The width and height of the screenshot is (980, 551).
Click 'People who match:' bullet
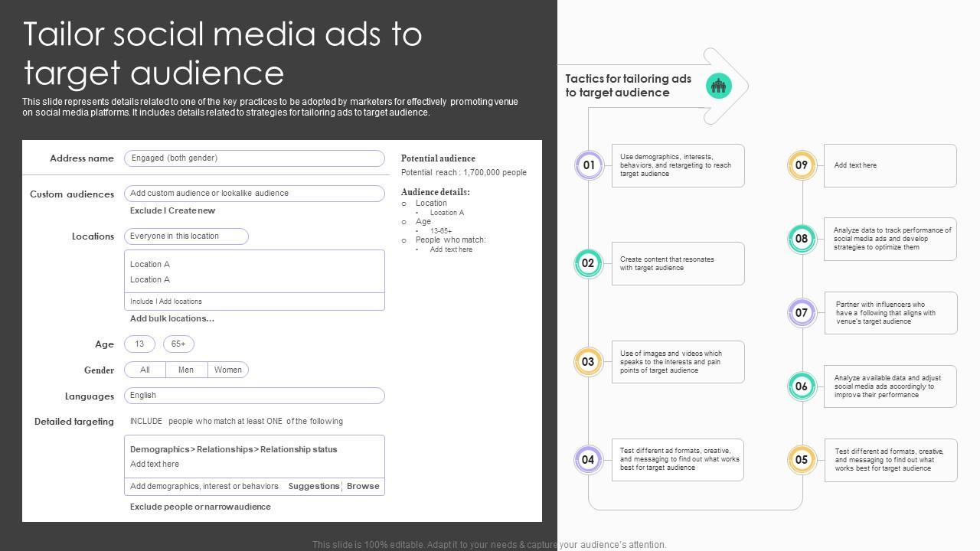click(x=451, y=240)
